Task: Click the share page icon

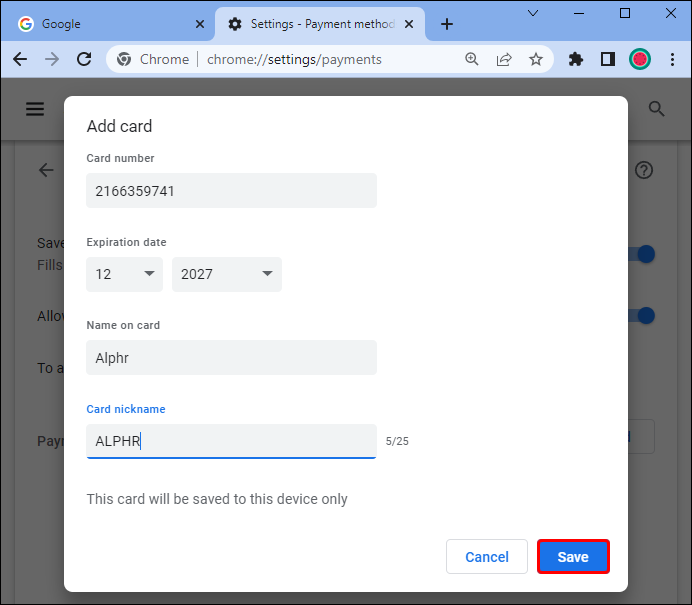Action: pyautogui.click(x=504, y=59)
